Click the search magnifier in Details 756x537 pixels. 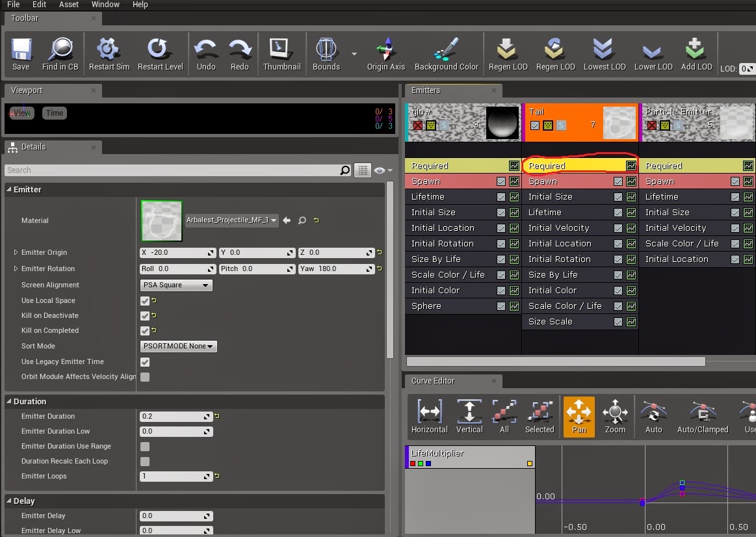pos(345,170)
